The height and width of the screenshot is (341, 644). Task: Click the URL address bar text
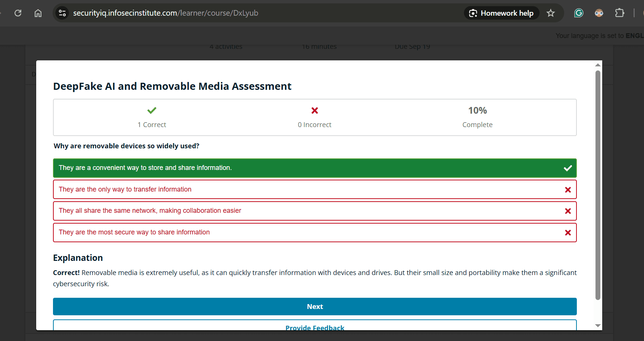(x=166, y=13)
